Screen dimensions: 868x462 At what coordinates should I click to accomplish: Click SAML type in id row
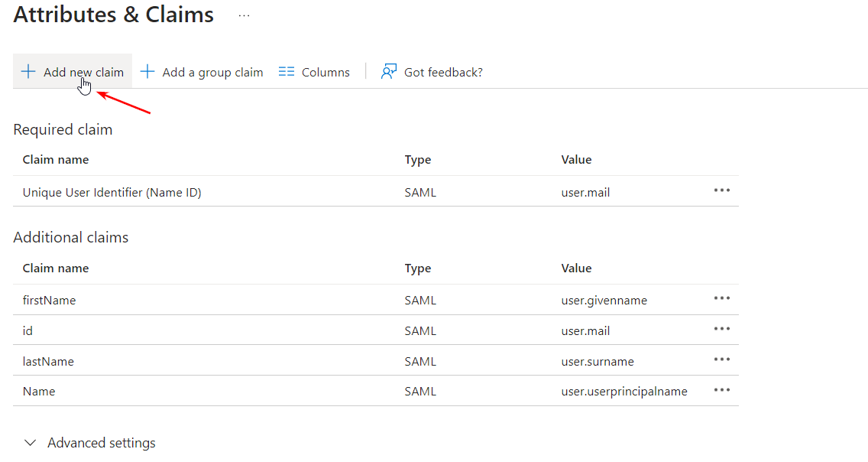420,330
